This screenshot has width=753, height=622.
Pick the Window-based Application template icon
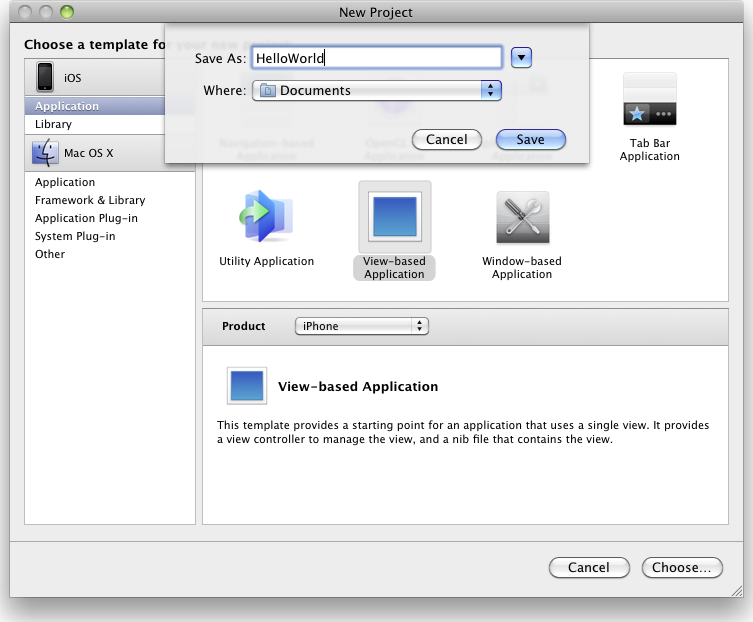[x=522, y=217]
